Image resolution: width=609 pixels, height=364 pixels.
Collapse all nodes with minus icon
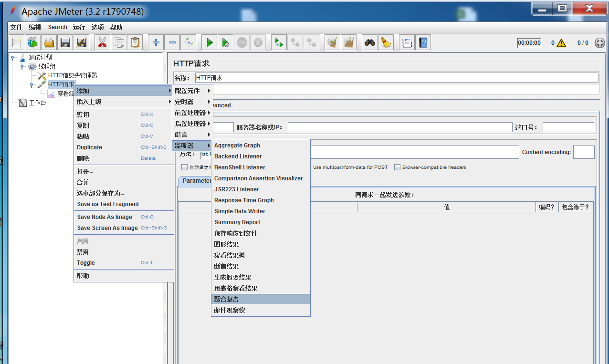pyautogui.click(x=172, y=42)
